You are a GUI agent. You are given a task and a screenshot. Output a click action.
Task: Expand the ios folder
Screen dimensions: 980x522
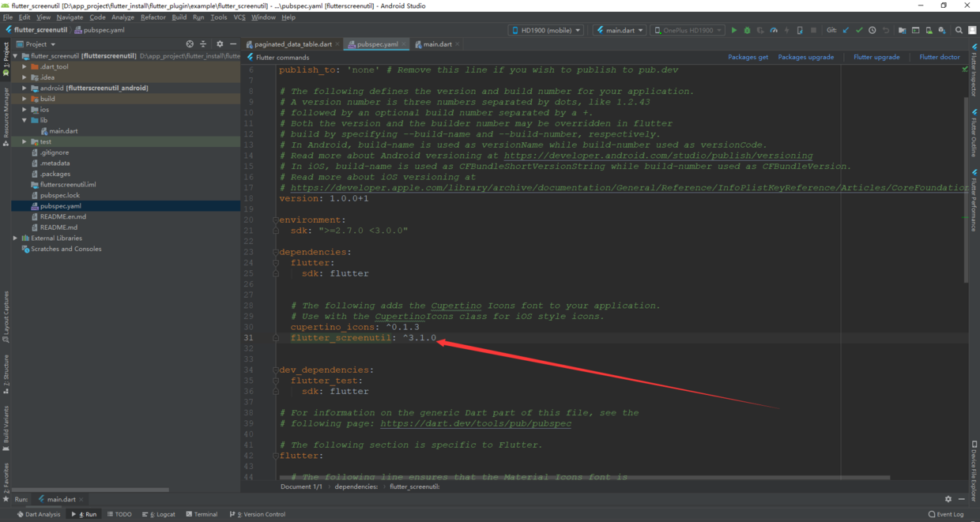24,110
